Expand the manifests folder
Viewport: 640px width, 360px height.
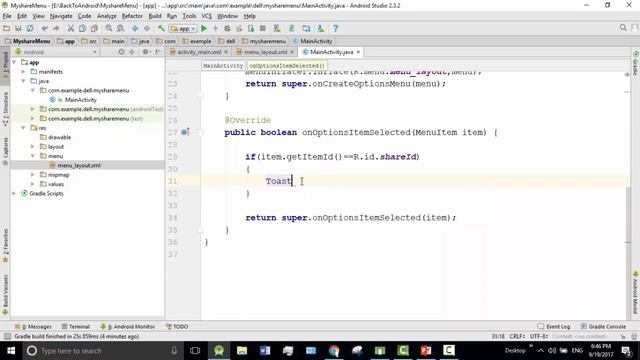point(24,72)
